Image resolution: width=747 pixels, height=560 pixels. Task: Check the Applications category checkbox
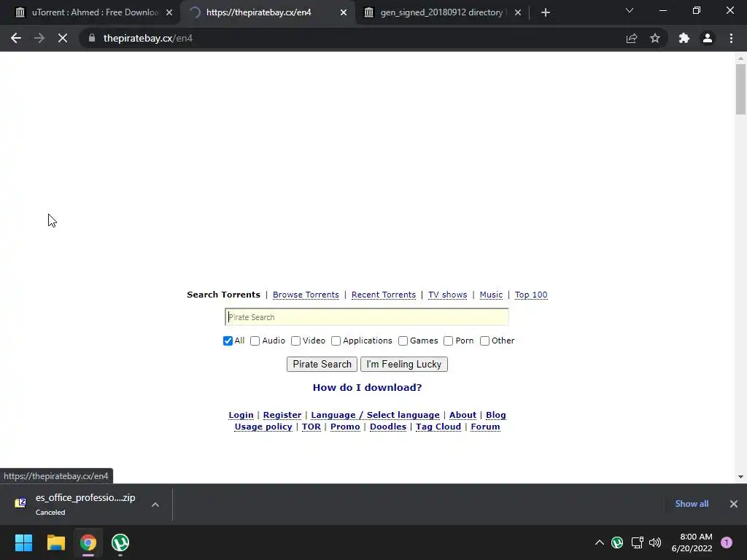pyautogui.click(x=336, y=341)
